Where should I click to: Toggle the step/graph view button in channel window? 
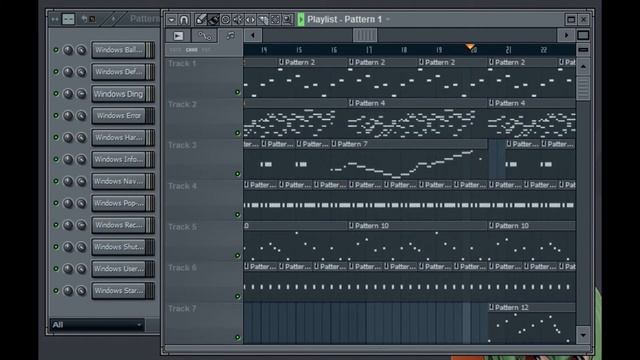(x=68, y=19)
